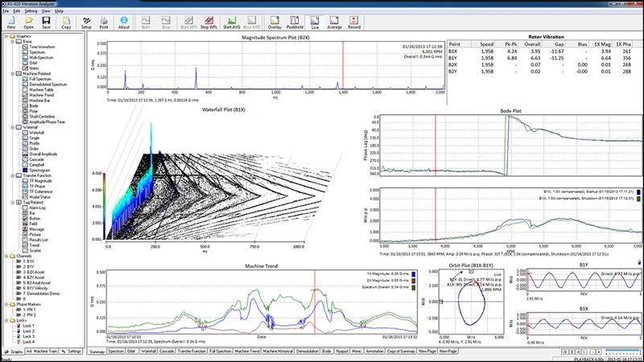Image resolution: width=644 pixels, height=362 pixels.
Task: Collapse the Transfer Function tree node
Action: click(13, 175)
